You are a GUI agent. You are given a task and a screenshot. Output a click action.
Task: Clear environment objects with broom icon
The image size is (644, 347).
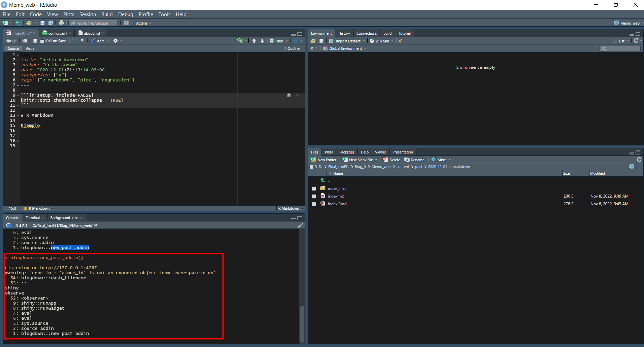(401, 41)
